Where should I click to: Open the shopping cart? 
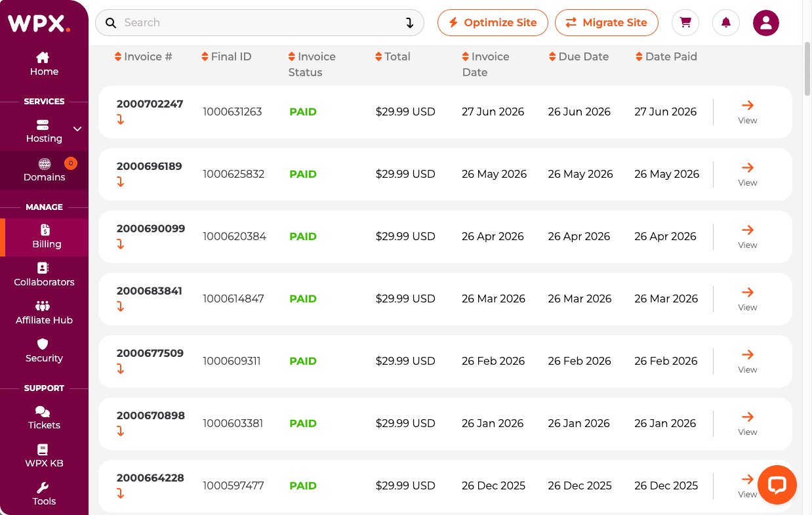685,22
